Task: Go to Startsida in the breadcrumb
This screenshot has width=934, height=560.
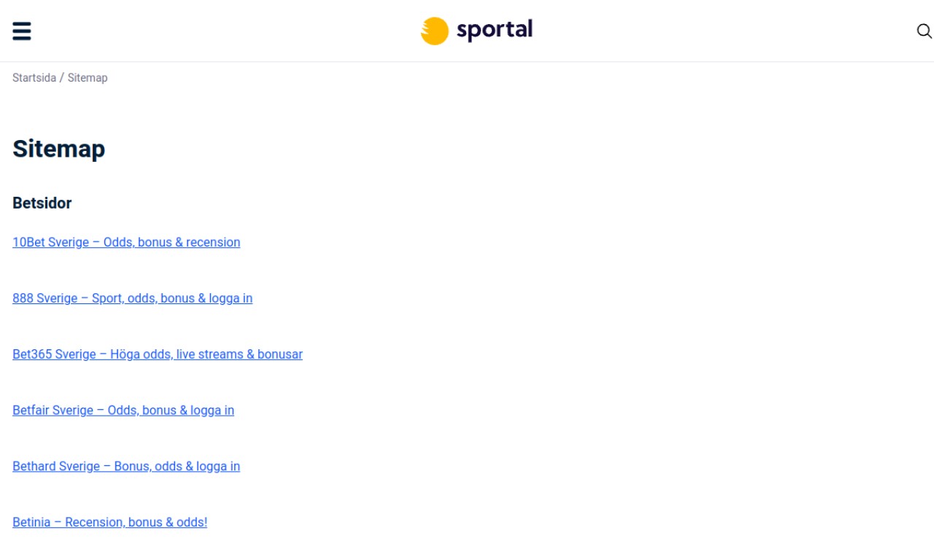Action: coord(34,78)
